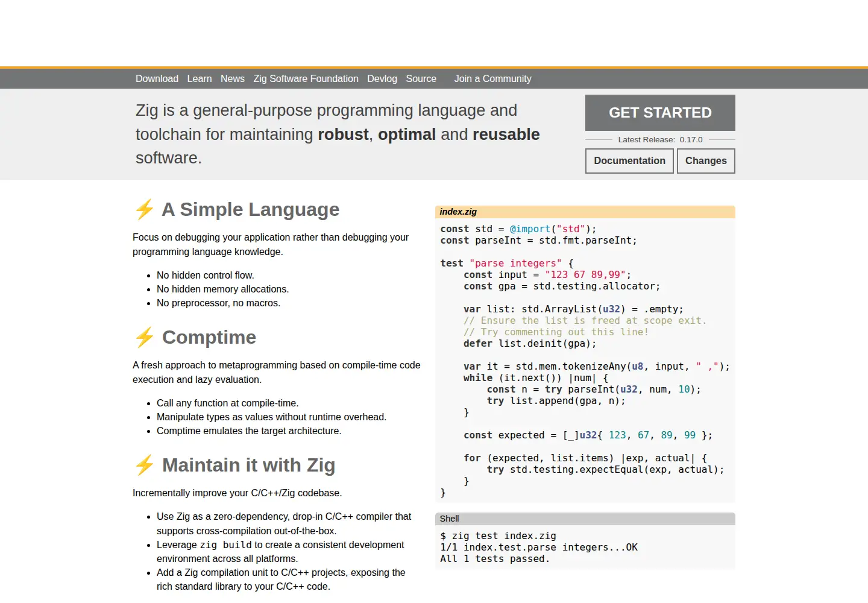Open the Learn page in navigation
Viewport: 868px width, 603px height.
[200, 78]
